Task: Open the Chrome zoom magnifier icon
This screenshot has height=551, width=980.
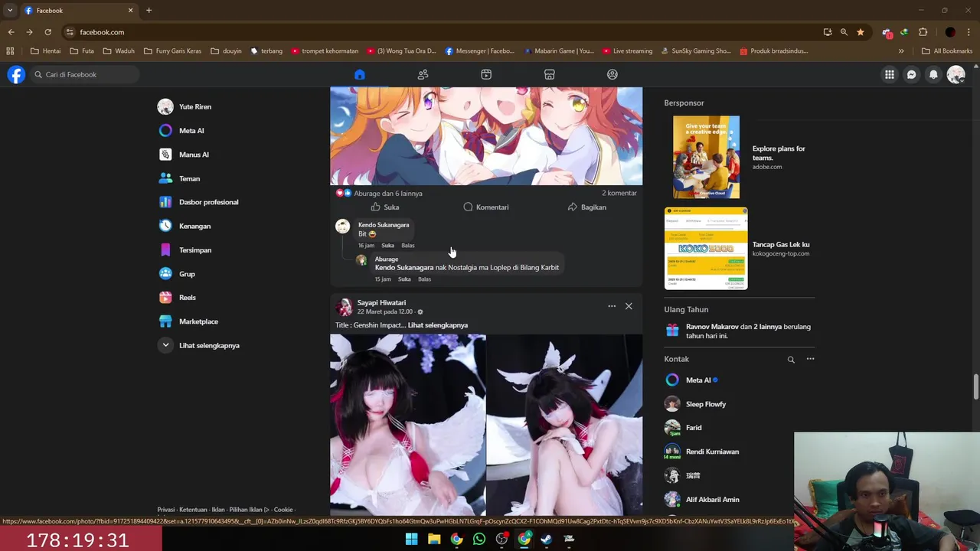Action: (x=844, y=32)
